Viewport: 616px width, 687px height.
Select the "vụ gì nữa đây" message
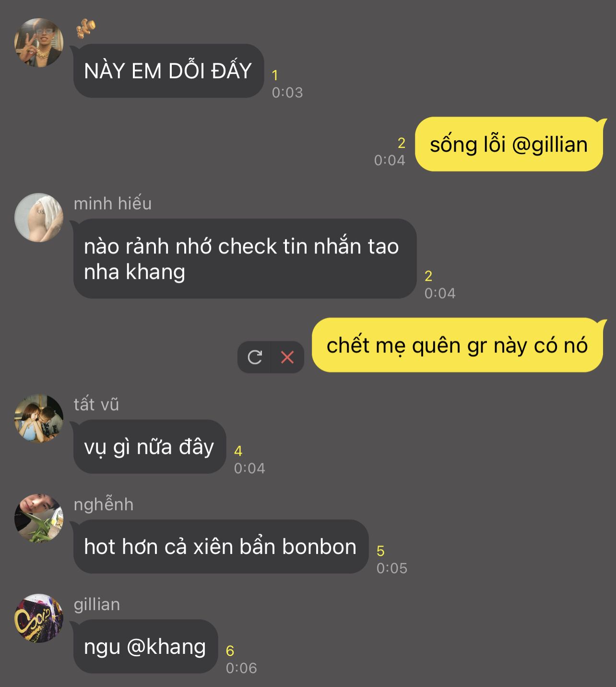[x=149, y=446]
